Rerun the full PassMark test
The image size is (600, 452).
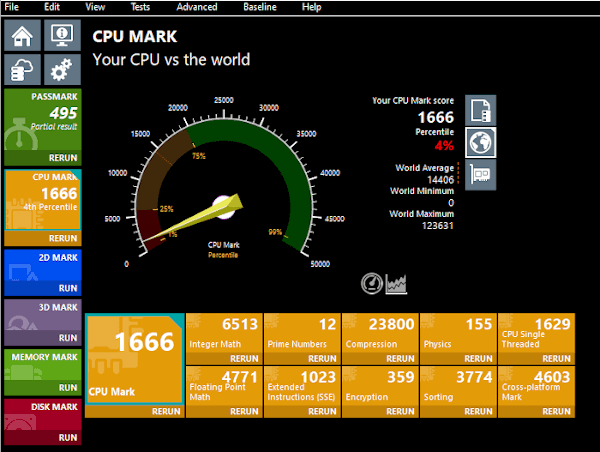coord(43,158)
